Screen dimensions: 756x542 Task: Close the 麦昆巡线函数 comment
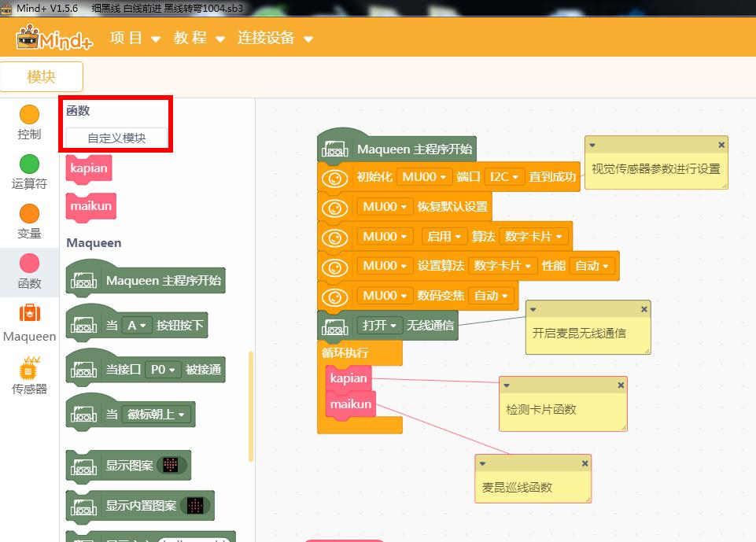[x=585, y=463]
